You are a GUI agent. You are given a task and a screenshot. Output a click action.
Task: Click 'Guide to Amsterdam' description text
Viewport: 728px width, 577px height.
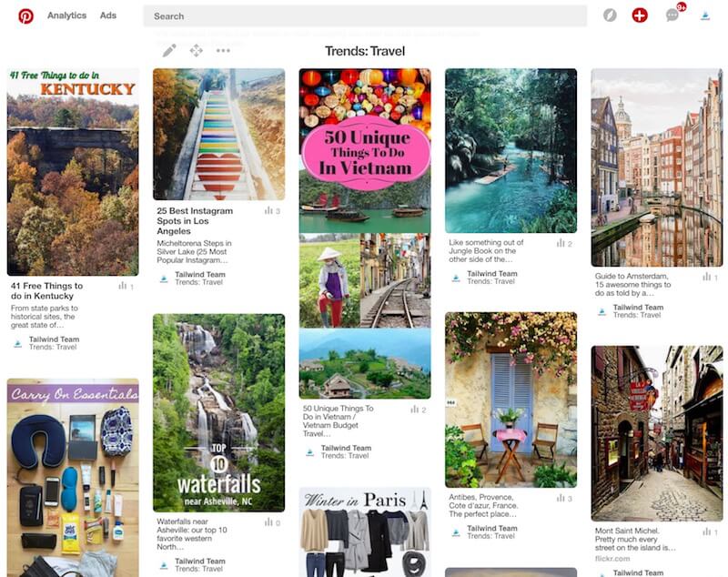pyautogui.click(x=632, y=284)
